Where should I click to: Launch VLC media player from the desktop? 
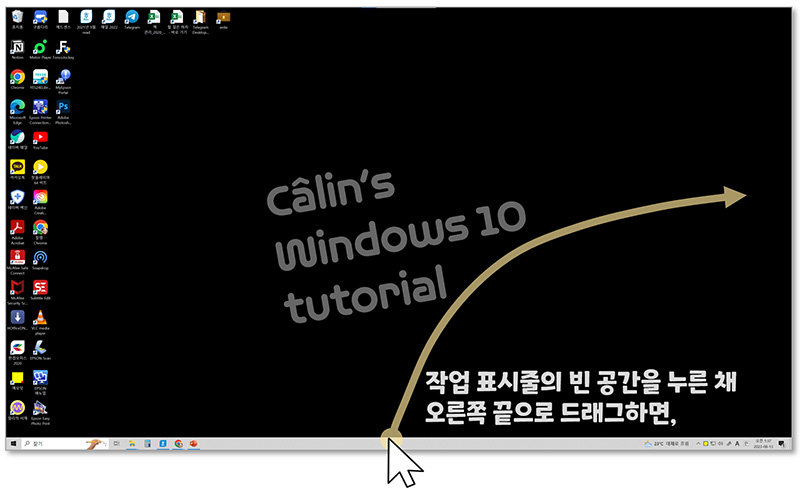[x=40, y=322]
